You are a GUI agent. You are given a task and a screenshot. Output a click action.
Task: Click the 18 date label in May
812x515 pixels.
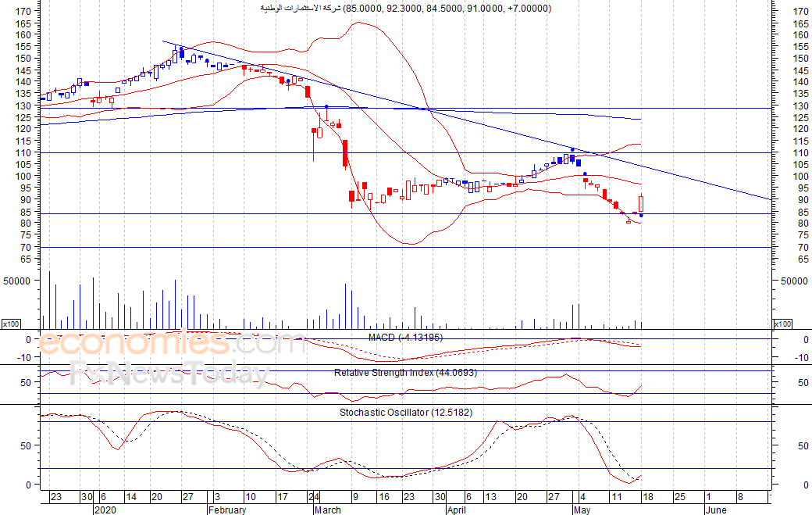click(x=648, y=497)
